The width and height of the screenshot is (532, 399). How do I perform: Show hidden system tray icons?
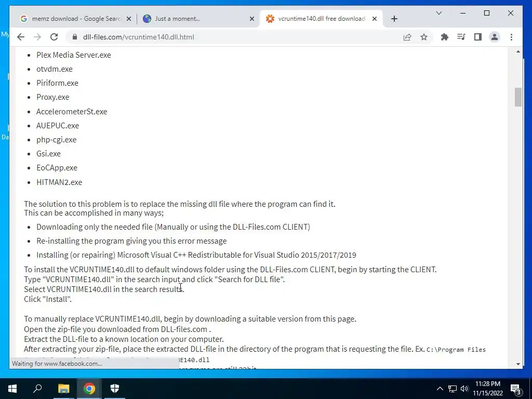[440, 389]
